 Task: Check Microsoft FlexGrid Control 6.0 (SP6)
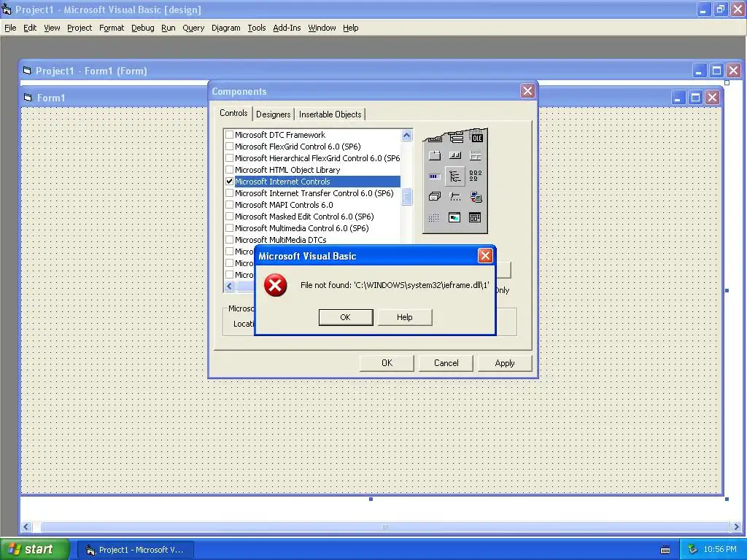click(x=230, y=146)
